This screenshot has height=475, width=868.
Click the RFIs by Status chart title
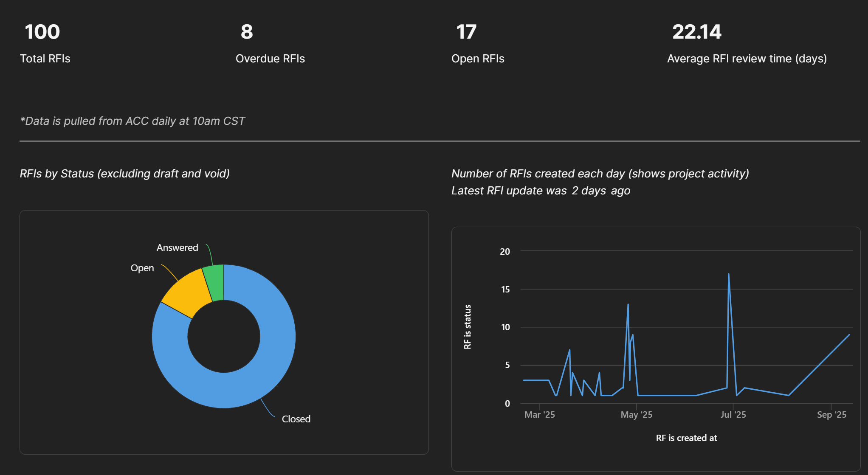[x=124, y=174]
